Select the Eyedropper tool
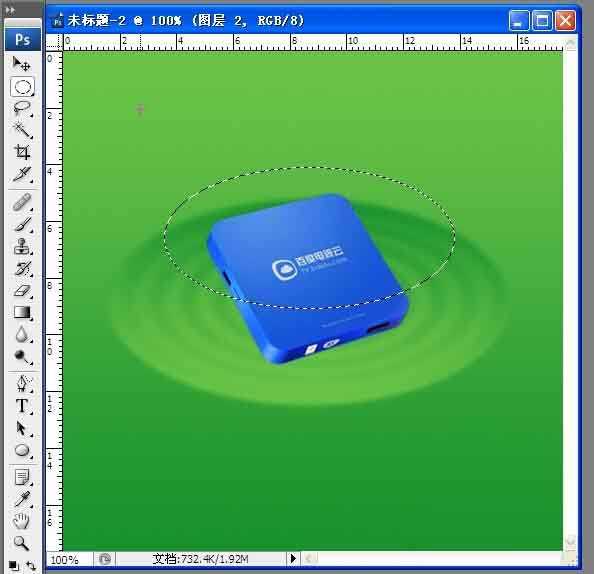This screenshot has width=594, height=574. click(22, 499)
